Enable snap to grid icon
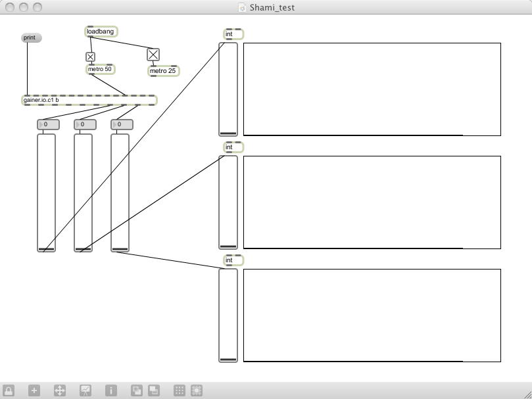The height and width of the screenshot is (399, 532). [x=197, y=390]
